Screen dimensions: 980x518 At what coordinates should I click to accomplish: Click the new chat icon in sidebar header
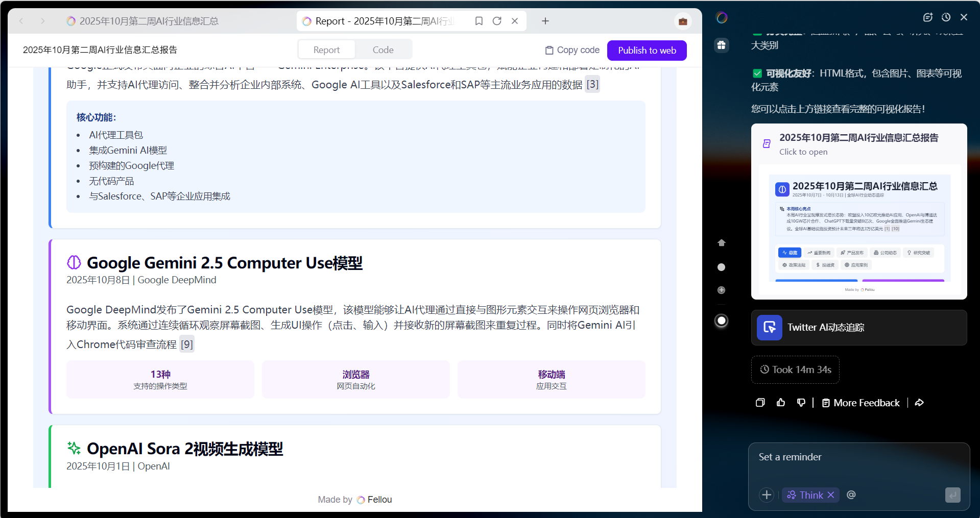pyautogui.click(x=927, y=17)
